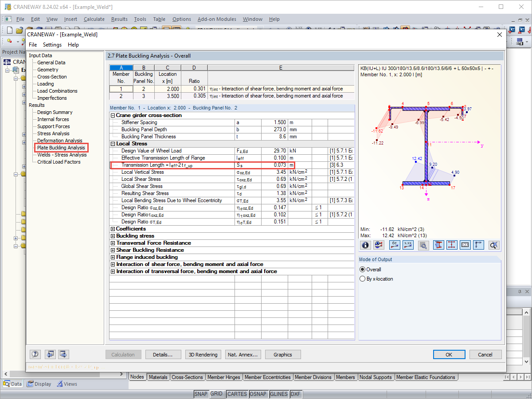Select member 2 row with ratio 0.305

coord(232,96)
